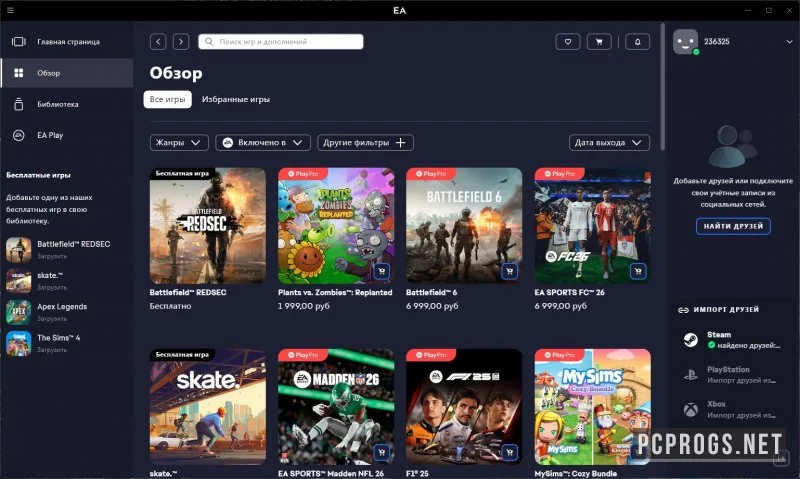Click Бесплатно price label
The height and width of the screenshot is (479, 800).
coord(170,306)
